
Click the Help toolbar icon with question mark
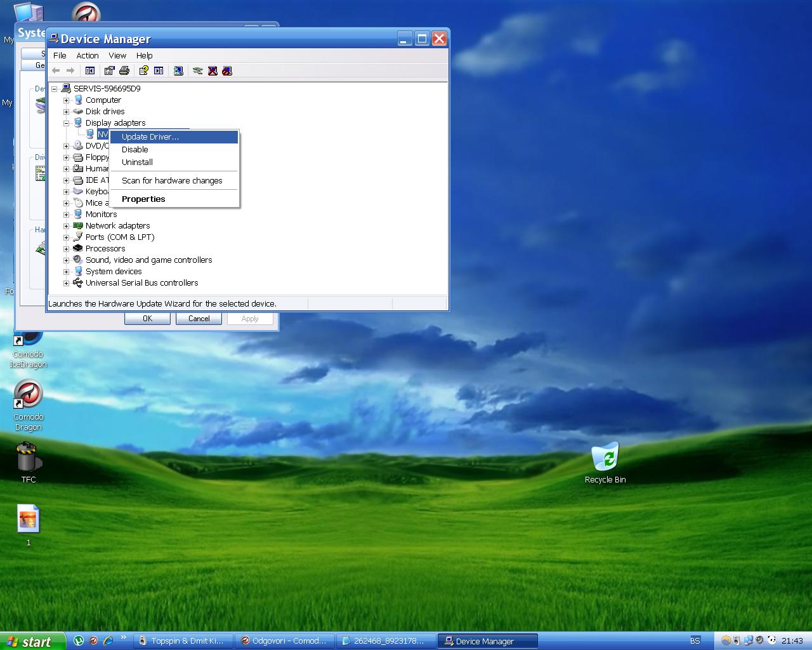pyautogui.click(x=144, y=70)
